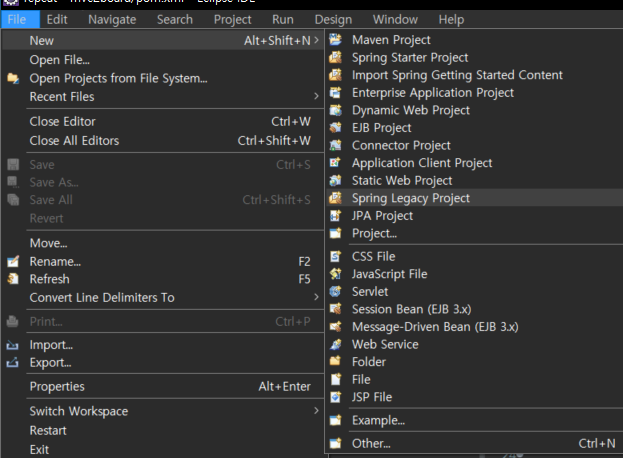
Task: Click the JPA Project label
Action: (382, 216)
